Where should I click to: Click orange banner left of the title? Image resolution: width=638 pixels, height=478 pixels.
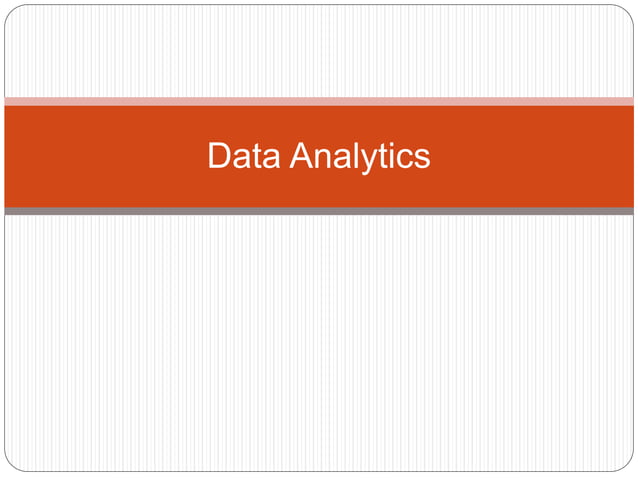click(100, 157)
